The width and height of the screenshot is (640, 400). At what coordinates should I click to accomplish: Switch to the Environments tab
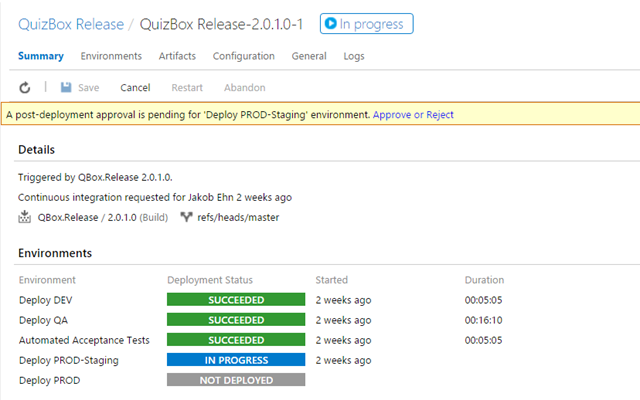tap(111, 56)
